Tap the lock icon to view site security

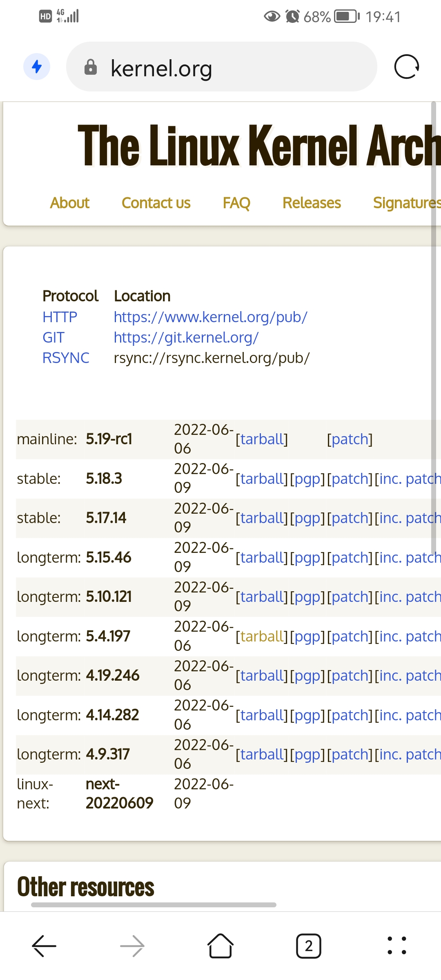tap(91, 67)
